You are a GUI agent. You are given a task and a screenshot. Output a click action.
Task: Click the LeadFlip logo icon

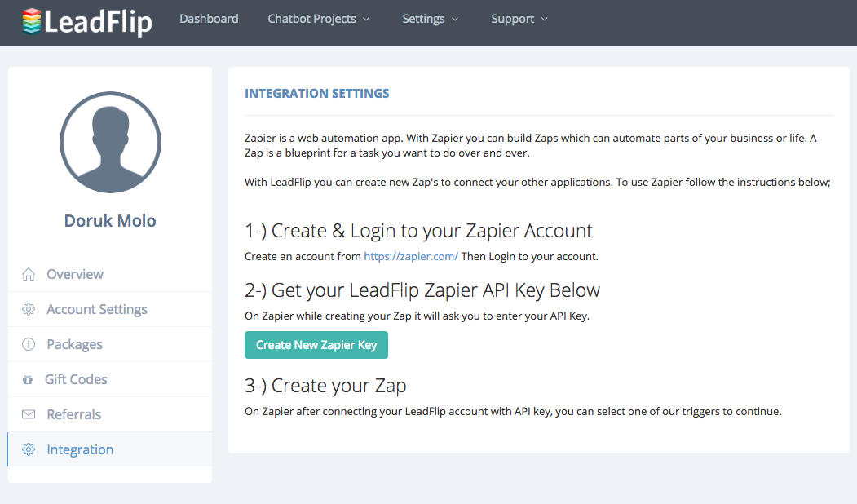[30, 22]
